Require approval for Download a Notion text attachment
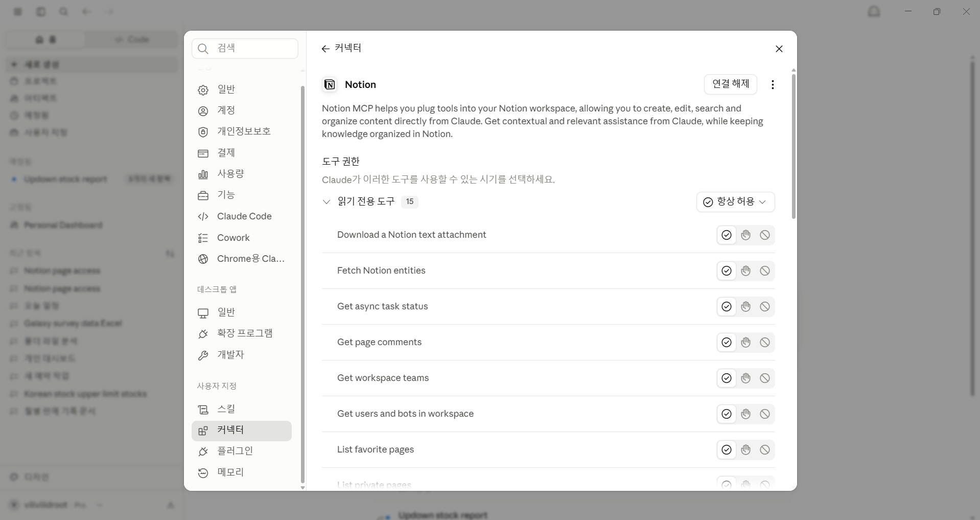This screenshot has height=520, width=980. (x=746, y=235)
